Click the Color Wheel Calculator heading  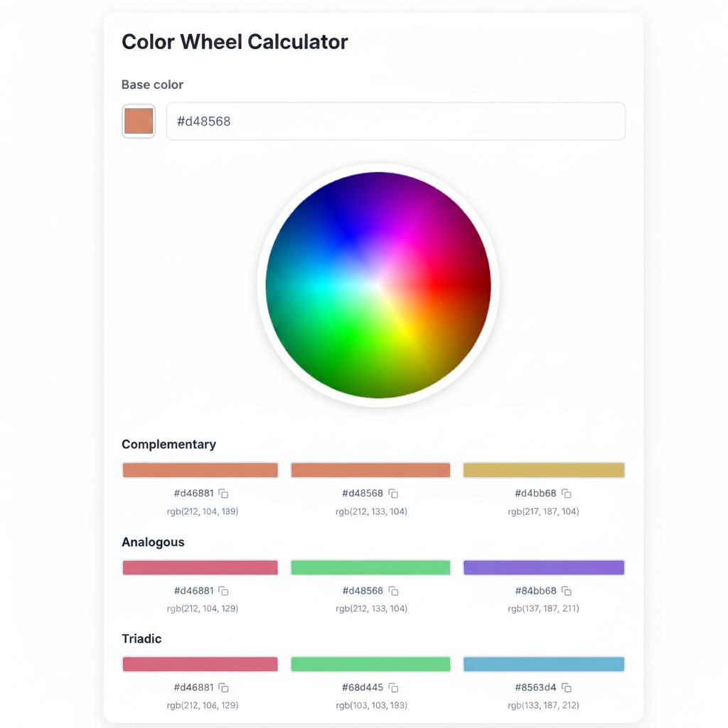(x=235, y=42)
